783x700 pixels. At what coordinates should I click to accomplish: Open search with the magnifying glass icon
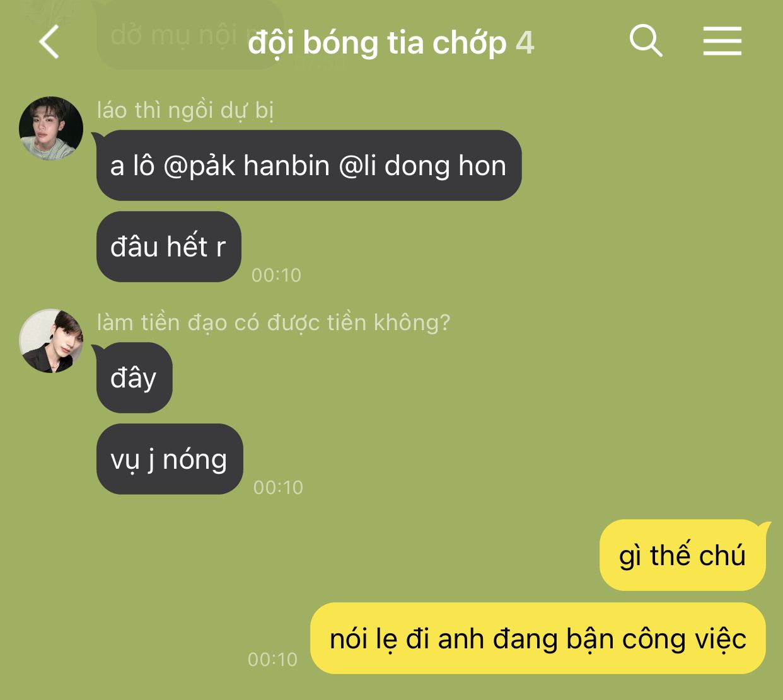click(x=646, y=41)
